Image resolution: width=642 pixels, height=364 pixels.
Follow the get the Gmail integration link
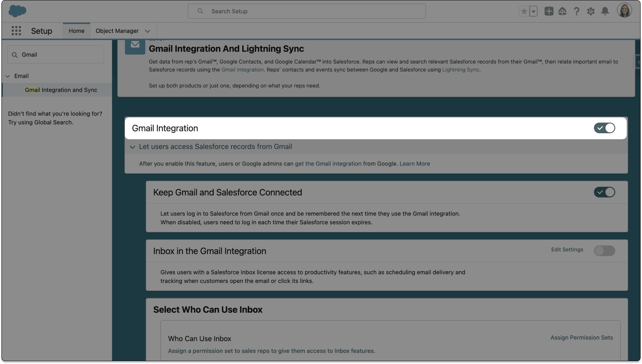328,164
